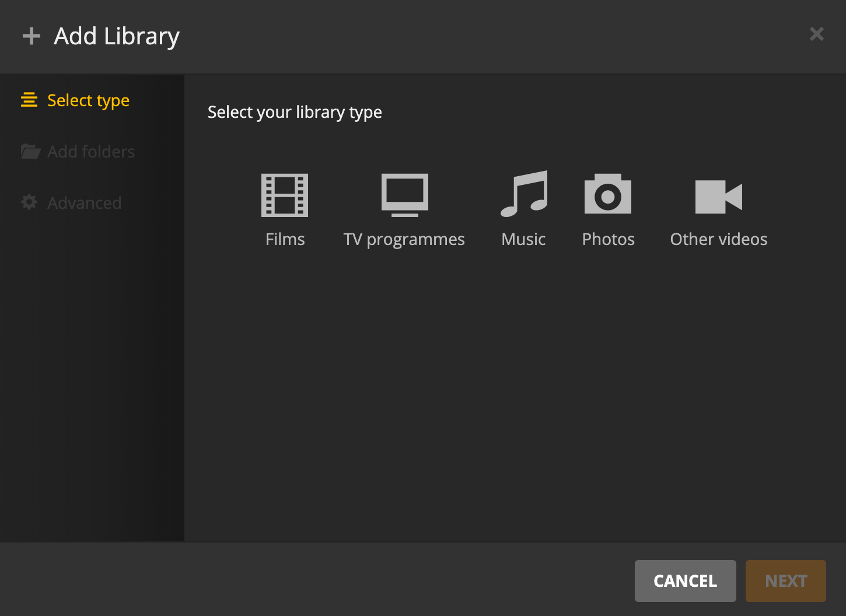
Task: Click the Films label text
Action: [x=285, y=239]
